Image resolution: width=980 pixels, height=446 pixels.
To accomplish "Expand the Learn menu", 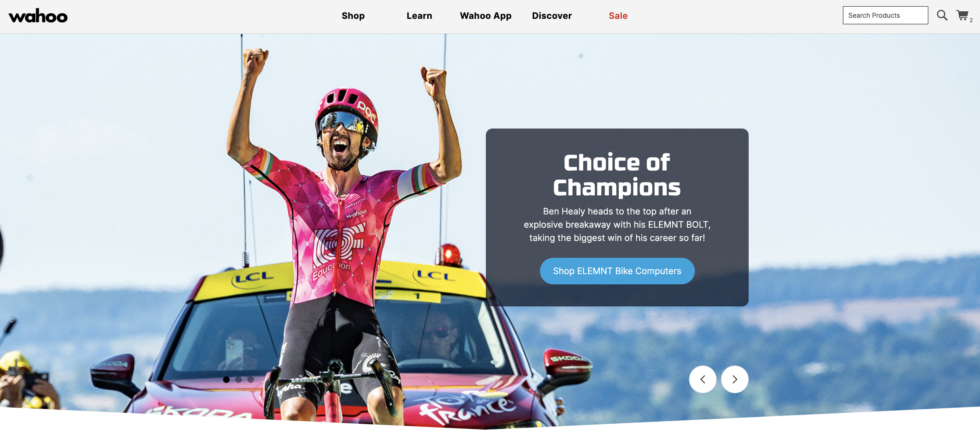I will (x=419, y=16).
